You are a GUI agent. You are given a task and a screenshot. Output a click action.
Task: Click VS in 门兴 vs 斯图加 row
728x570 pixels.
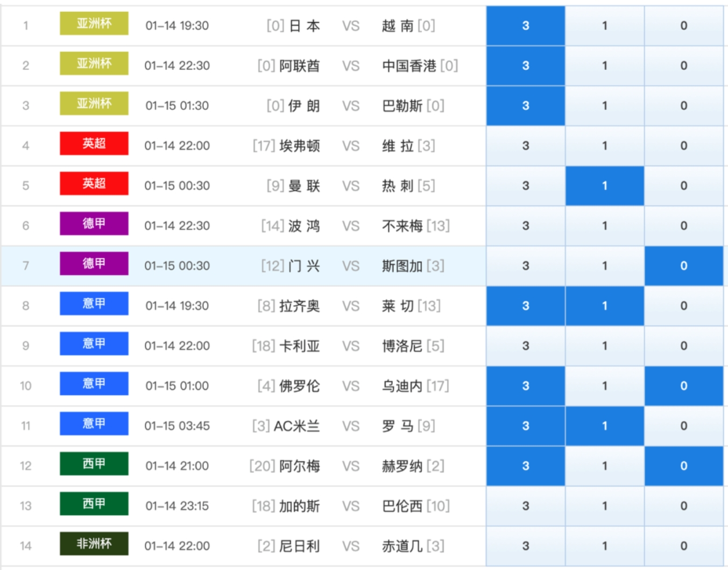351,266
